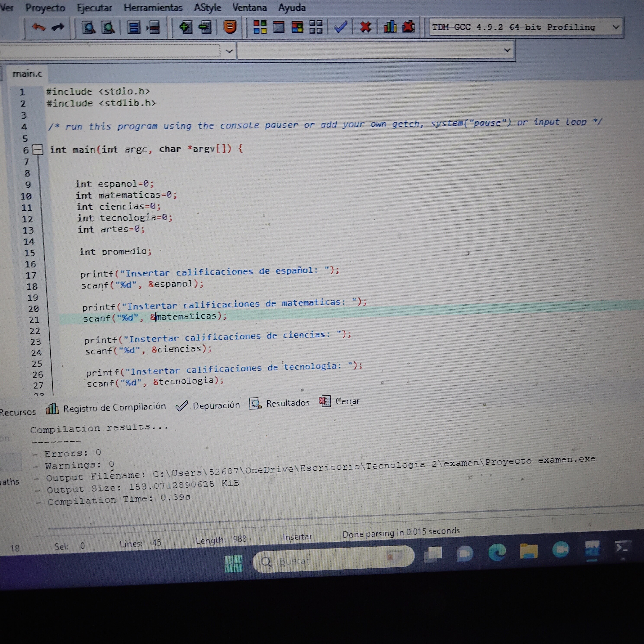Open the TDM-GCC compiler dropdown
The image size is (644, 644).
pyautogui.click(x=616, y=27)
